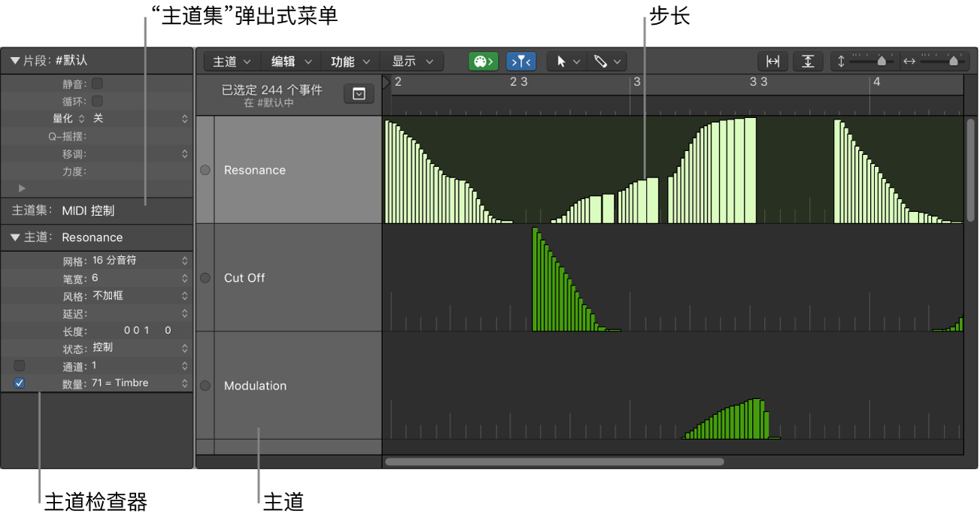Activate the MIDI Out icon in the toolbar
Viewport: 980px width, 520px height.
[x=484, y=61]
